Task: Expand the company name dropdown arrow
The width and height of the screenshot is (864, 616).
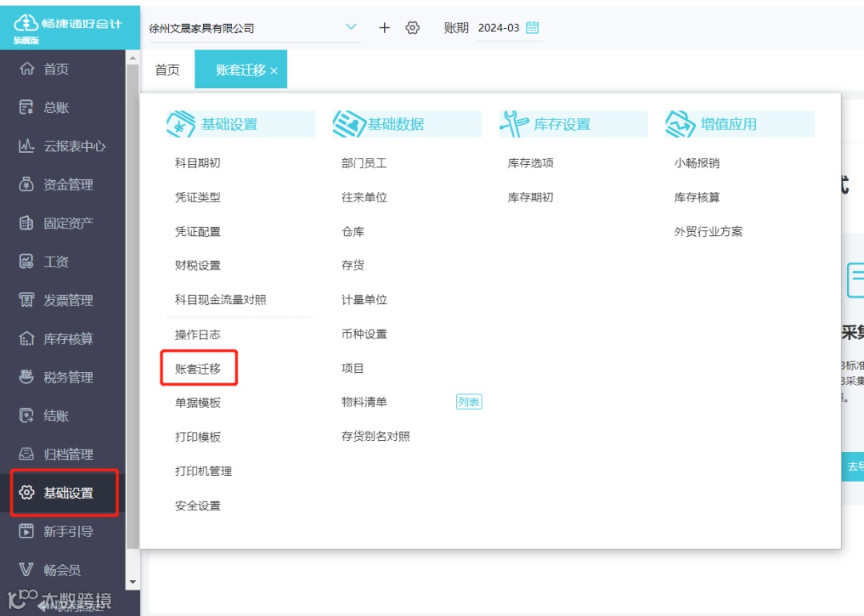Action: point(351,26)
